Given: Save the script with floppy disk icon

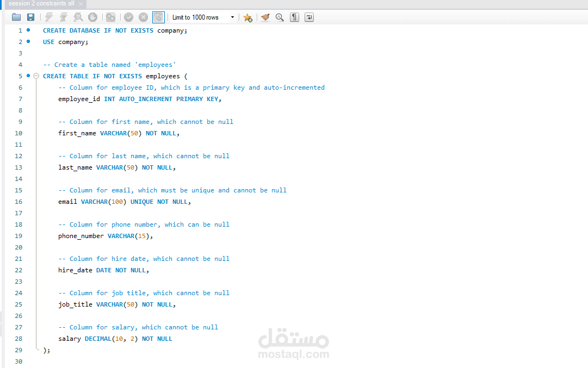Looking at the screenshot, I should pos(31,17).
